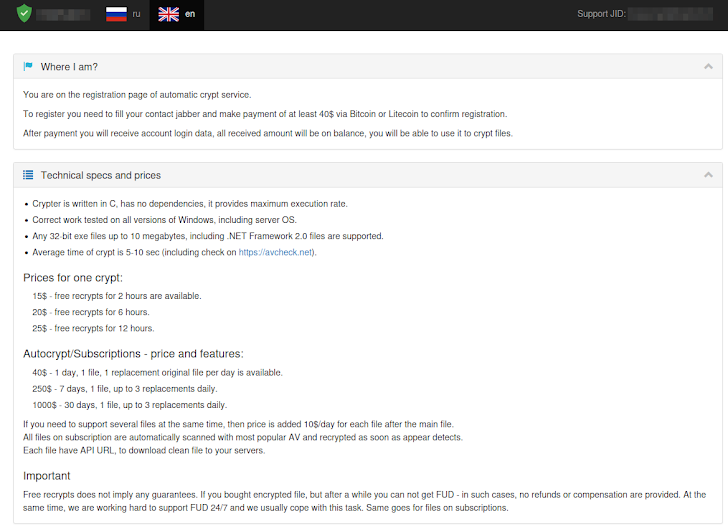Click the Russian flag icon
The image size is (728, 532).
pos(117,14)
